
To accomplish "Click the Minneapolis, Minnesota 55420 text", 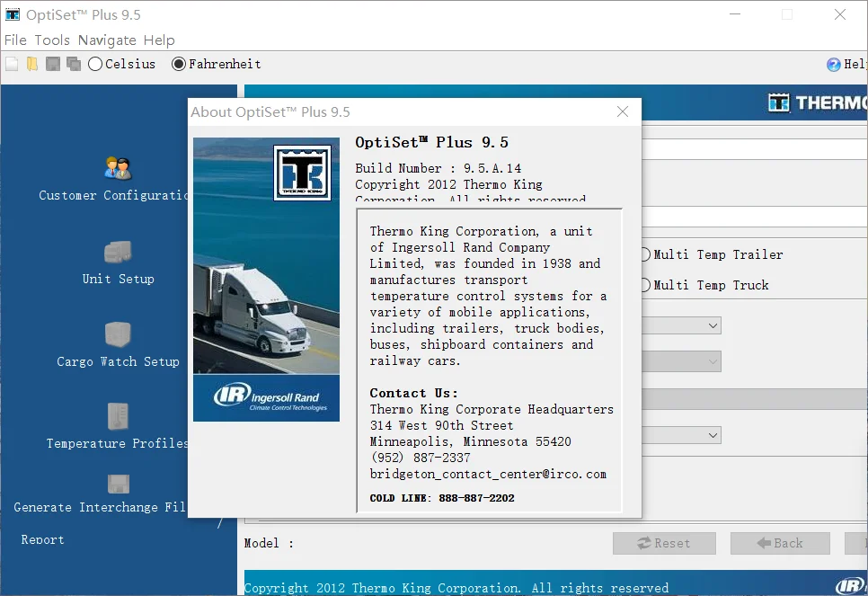I will click(x=471, y=441).
